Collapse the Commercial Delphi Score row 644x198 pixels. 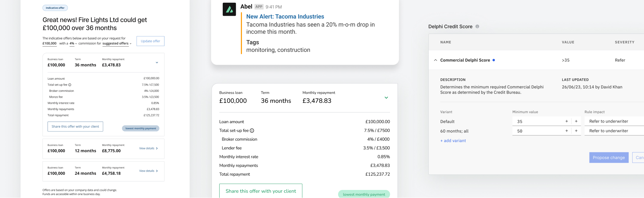click(436, 60)
